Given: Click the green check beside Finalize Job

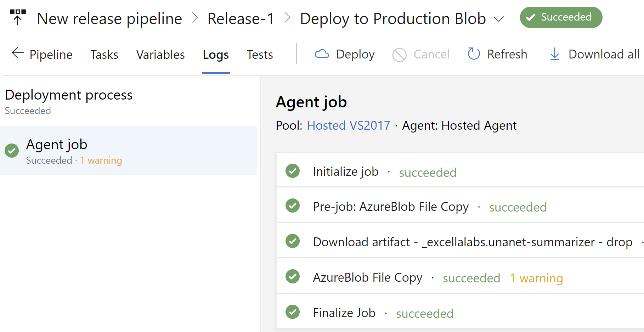Looking at the screenshot, I should [x=293, y=312].
